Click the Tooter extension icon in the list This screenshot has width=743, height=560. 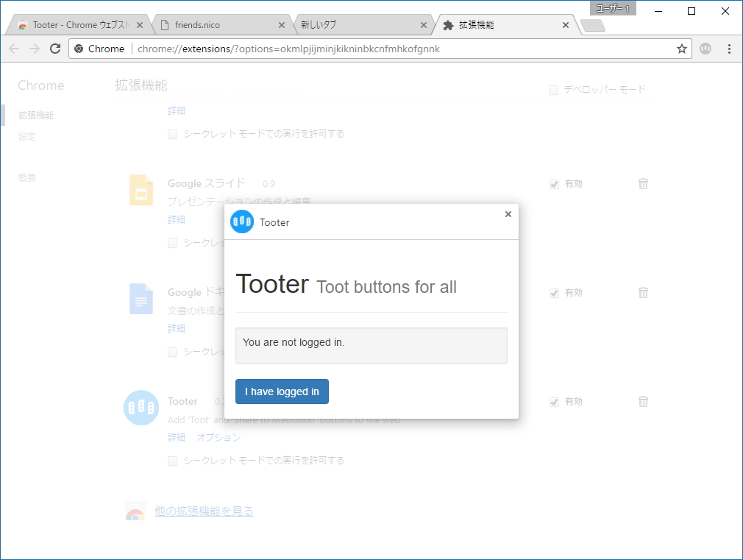(x=141, y=408)
